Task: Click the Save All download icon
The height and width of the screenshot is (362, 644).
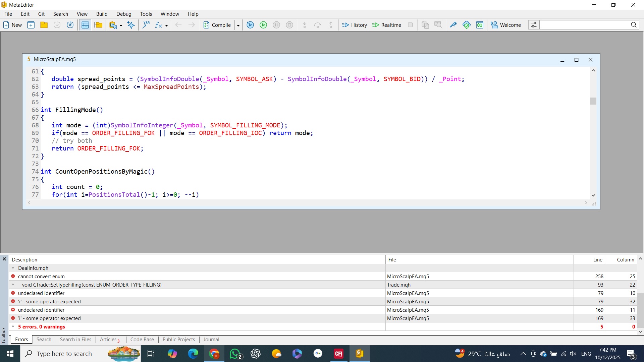Action: pos(70,25)
